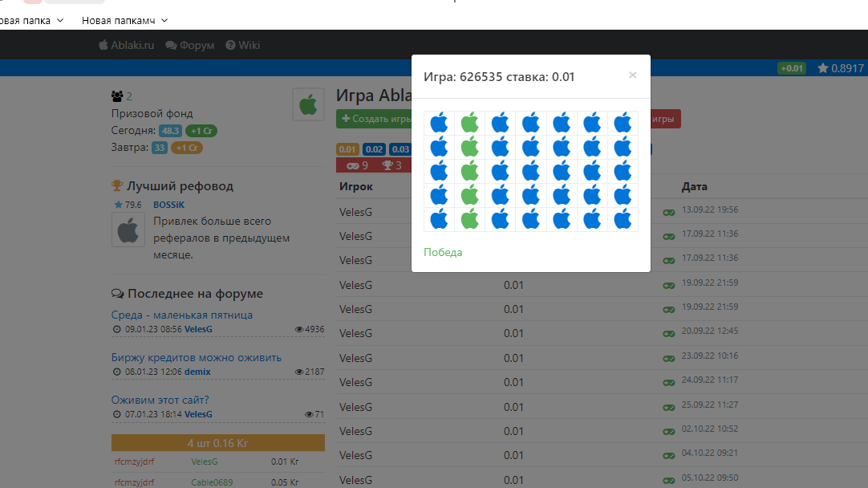Click the gamepad icon for 02.10.22 10:52
The image size is (868, 488).
tap(669, 432)
